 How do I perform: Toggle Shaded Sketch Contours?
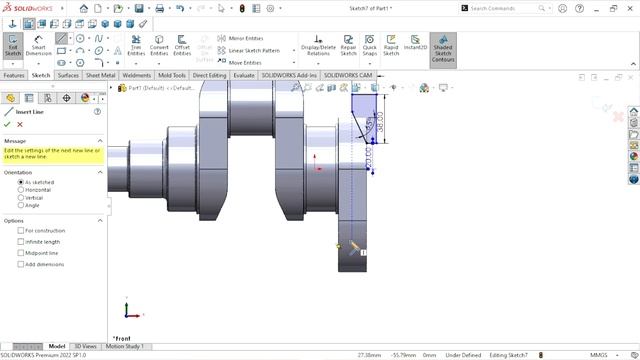(443, 49)
